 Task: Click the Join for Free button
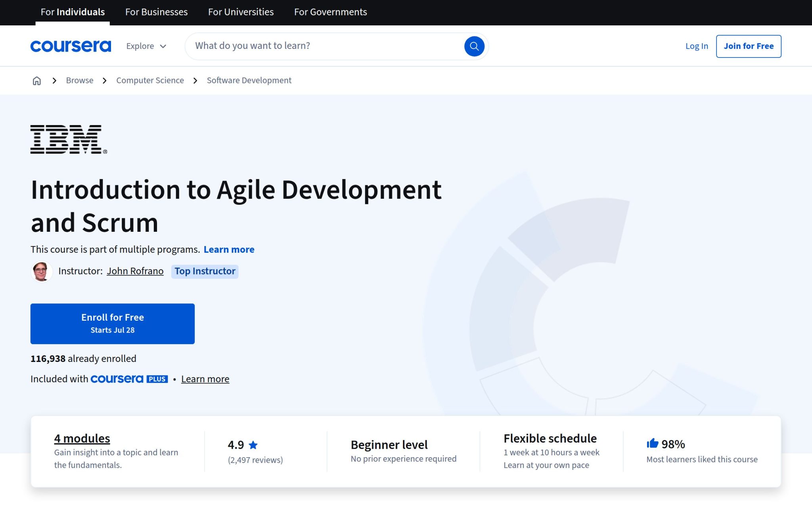point(749,46)
